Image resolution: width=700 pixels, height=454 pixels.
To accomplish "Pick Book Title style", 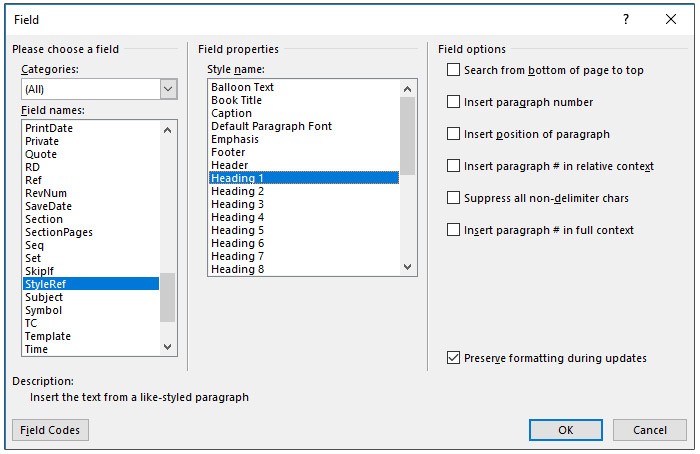I will pyautogui.click(x=236, y=100).
